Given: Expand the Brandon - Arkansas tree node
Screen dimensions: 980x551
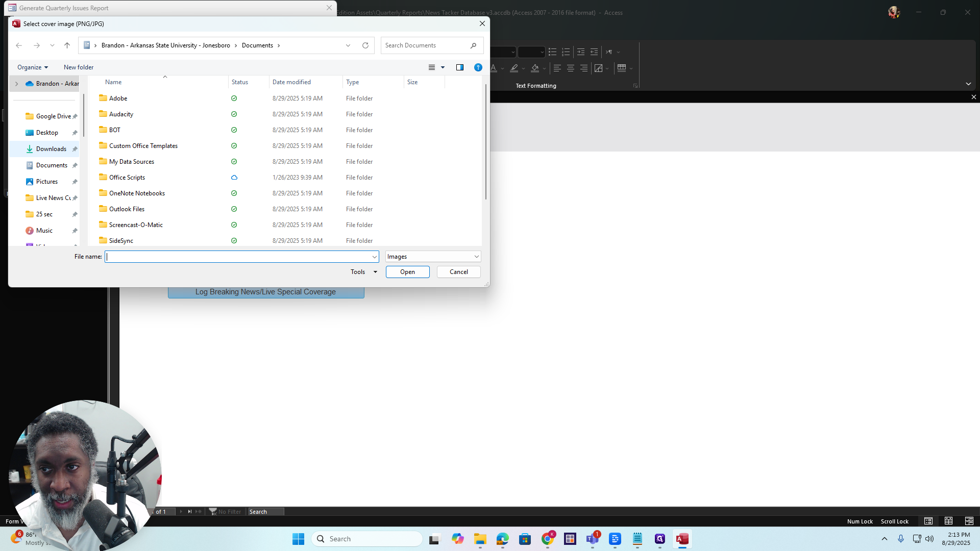Looking at the screenshot, I should [16, 84].
